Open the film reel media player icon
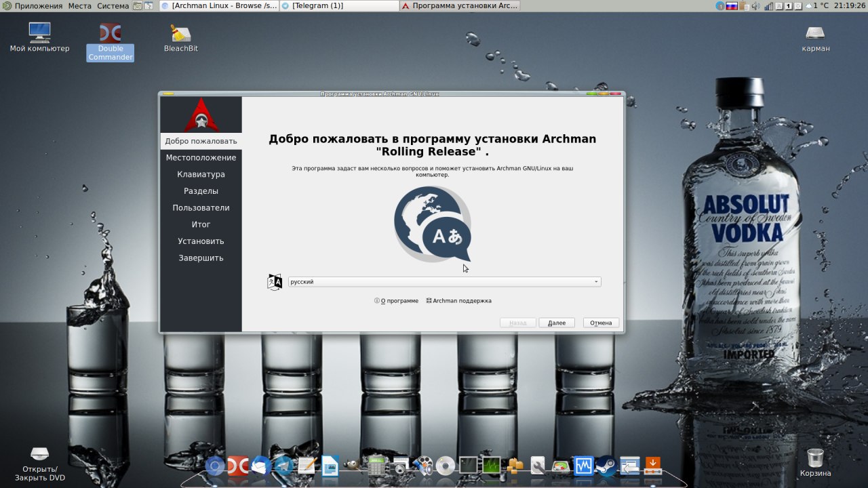Image resolution: width=868 pixels, height=488 pixels. click(x=422, y=466)
